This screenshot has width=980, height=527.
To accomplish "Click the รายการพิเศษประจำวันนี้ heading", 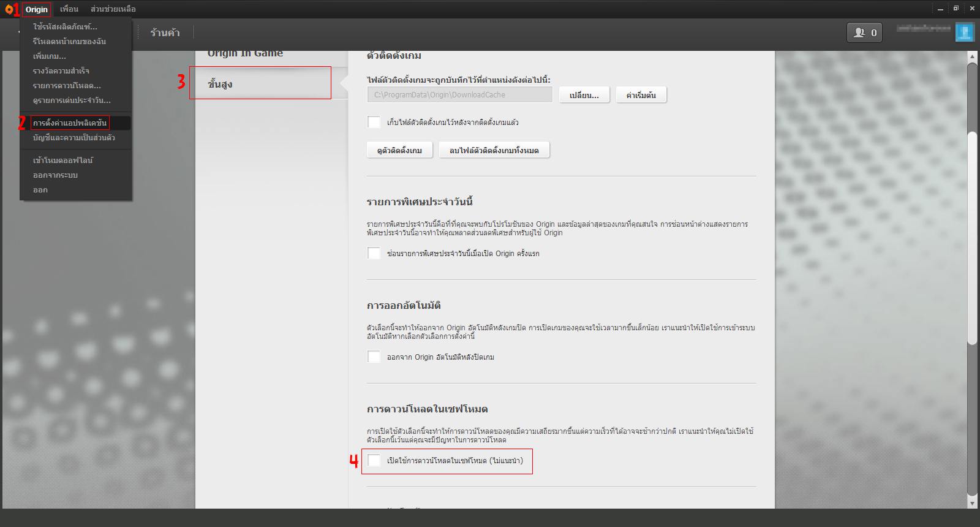I will click(420, 202).
